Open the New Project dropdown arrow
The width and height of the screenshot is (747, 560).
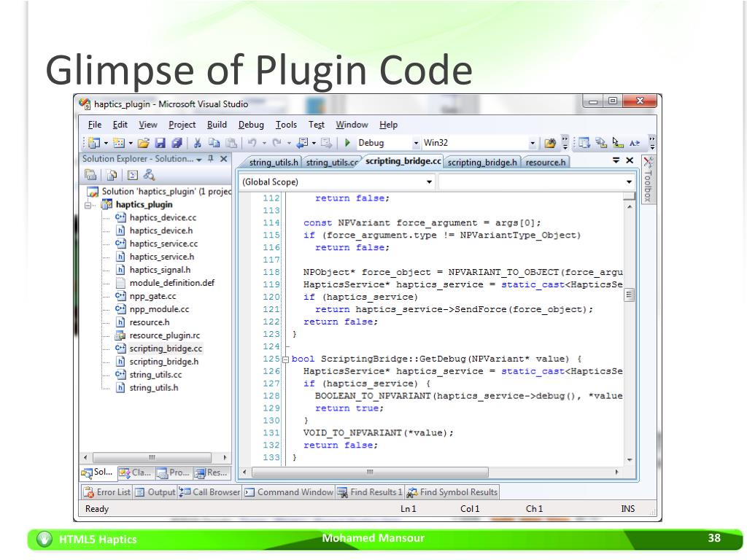[x=106, y=143]
